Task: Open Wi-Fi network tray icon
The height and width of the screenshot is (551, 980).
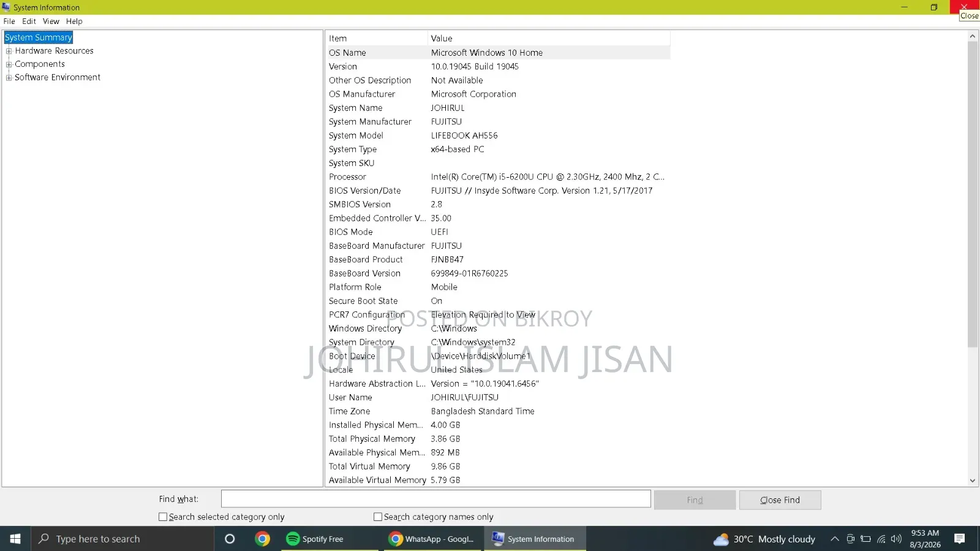Action: pos(881,539)
